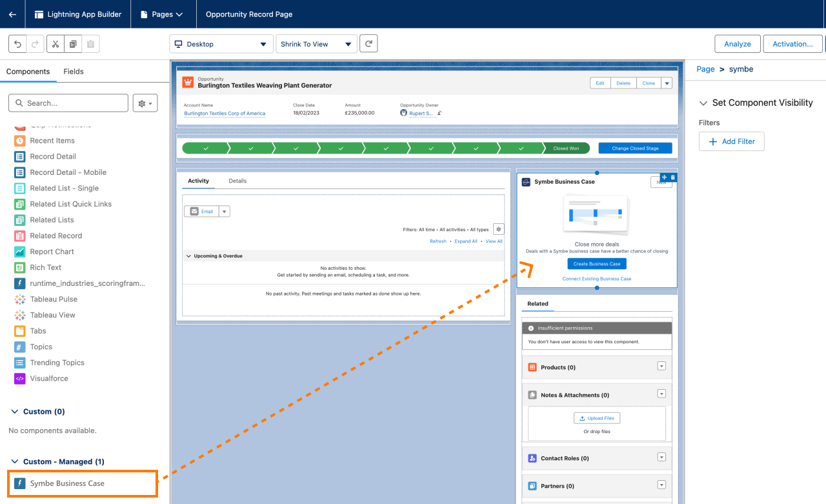The height and width of the screenshot is (504, 826).
Task: Click the Cut scissors icon
Action: (55, 44)
